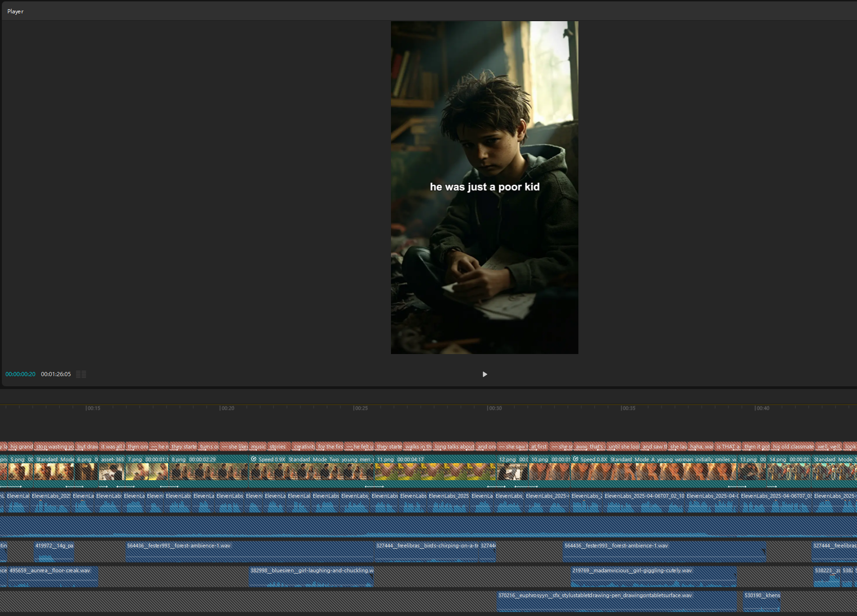
Task: Select the birds-chirping audio clip
Action: click(x=427, y=552)
